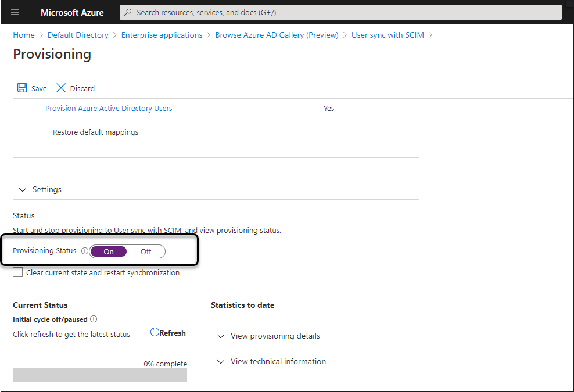Image resolution: width=574 pixels, height=392 pixels.
Task: Open Default Directory breadcrumb
Action: click(x=78, y=35)
